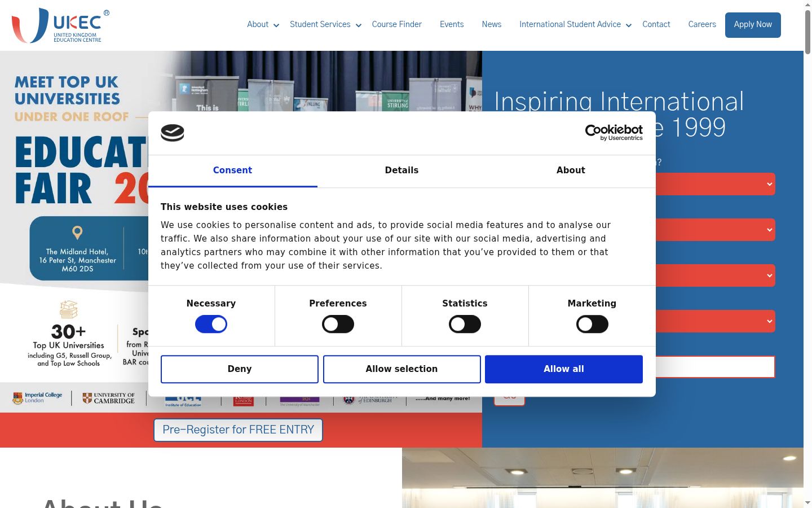This screenshot has width=812, height=508.
Task: Expand the Student Services menu chevron
Action: pos(359,25)
